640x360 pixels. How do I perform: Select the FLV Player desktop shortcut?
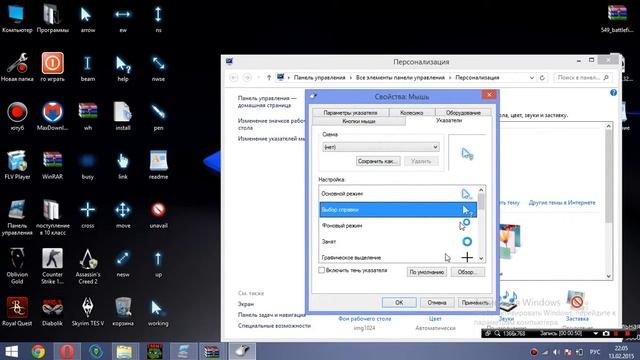(17, 165)
